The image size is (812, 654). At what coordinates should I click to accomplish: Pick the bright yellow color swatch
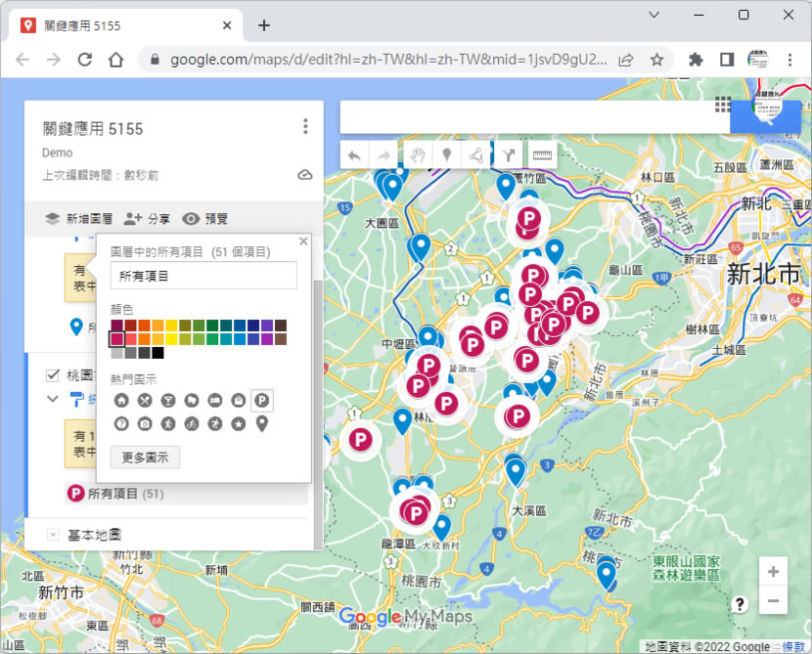click(x=171, y=339)
